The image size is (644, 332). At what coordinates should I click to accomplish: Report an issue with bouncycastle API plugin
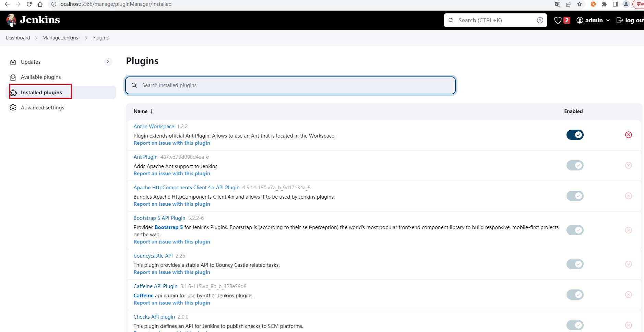pyautogui.click(x=172, y=272)
